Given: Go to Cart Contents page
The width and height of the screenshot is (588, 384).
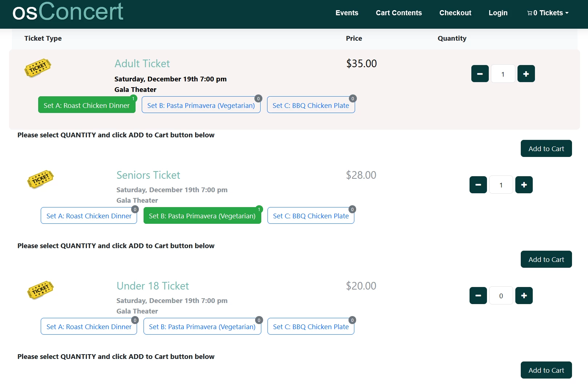Looking at the screenshot, I should (399, 13).
